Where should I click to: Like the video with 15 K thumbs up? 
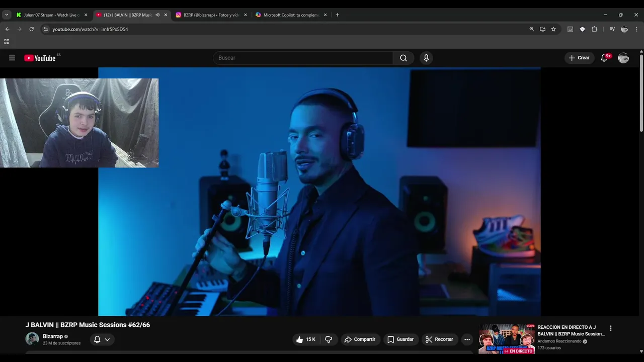click(x=306, y=339)
